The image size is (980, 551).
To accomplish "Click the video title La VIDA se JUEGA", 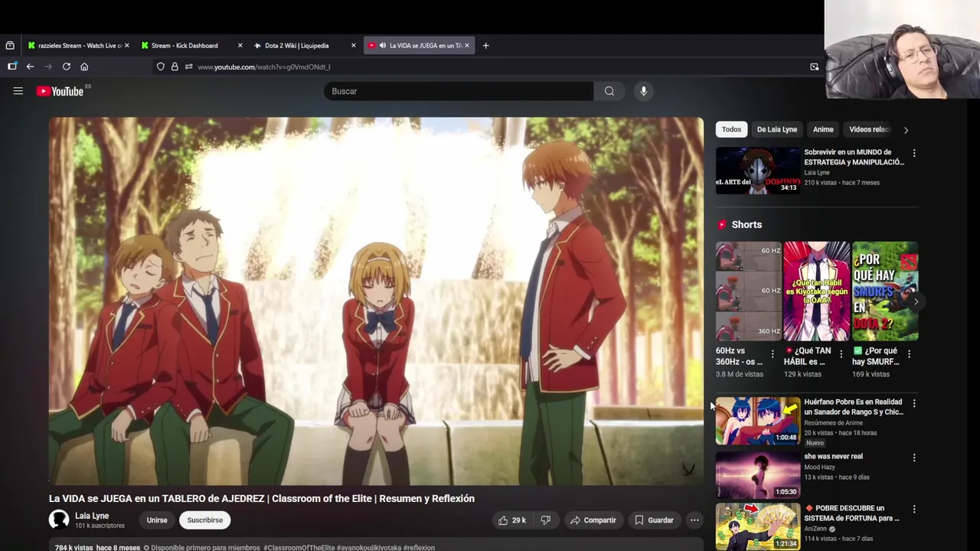I will 262,498.
